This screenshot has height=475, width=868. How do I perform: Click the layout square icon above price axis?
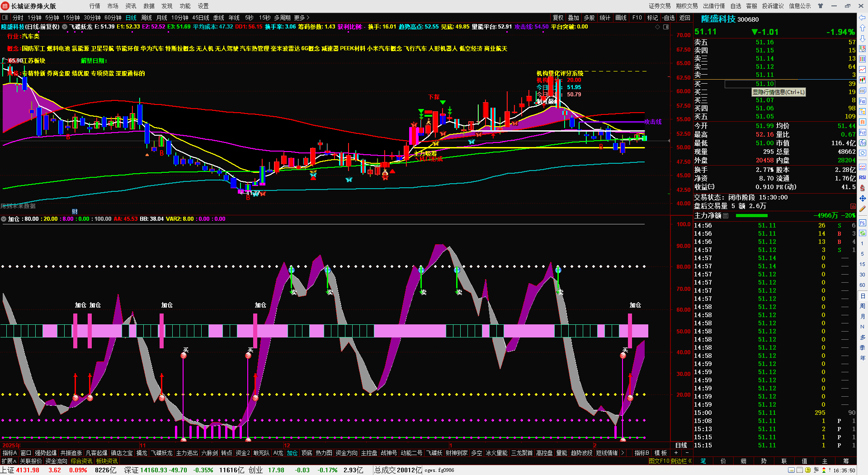[x=666, y=27]
